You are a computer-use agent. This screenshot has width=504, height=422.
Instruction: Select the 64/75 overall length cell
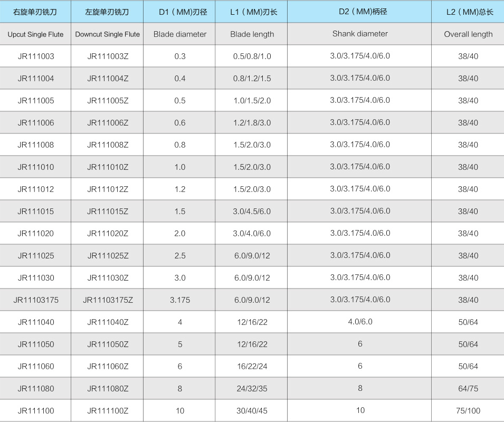468,388
